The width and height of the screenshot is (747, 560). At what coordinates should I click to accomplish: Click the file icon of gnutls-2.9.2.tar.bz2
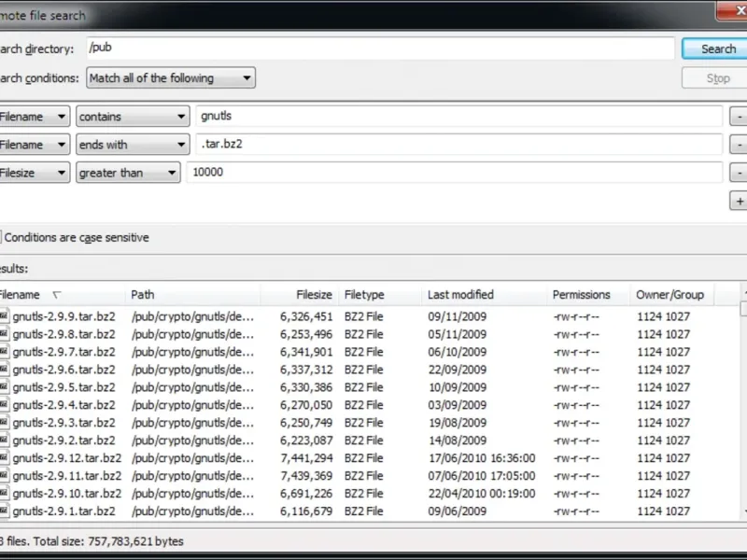[x=5, y=440]
